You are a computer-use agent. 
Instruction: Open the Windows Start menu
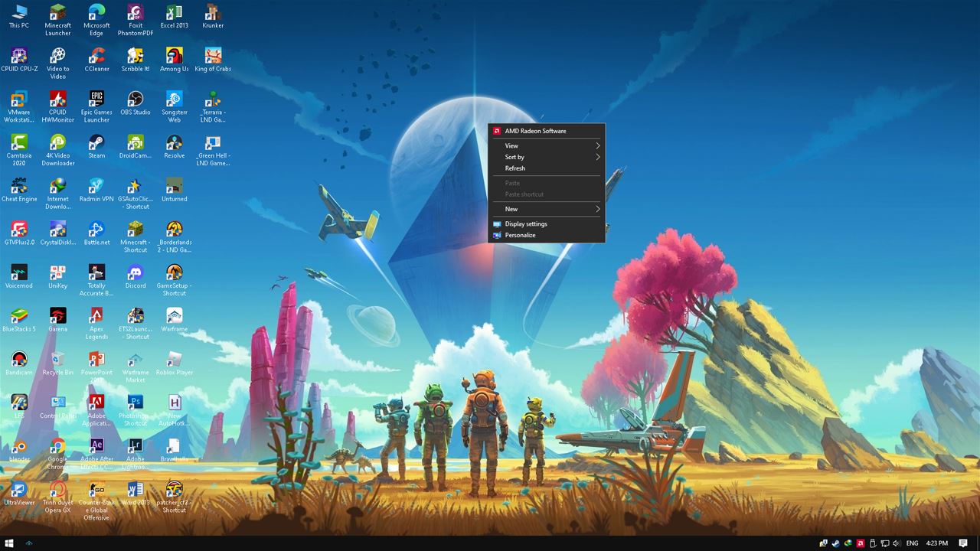[x=10, y=543]
